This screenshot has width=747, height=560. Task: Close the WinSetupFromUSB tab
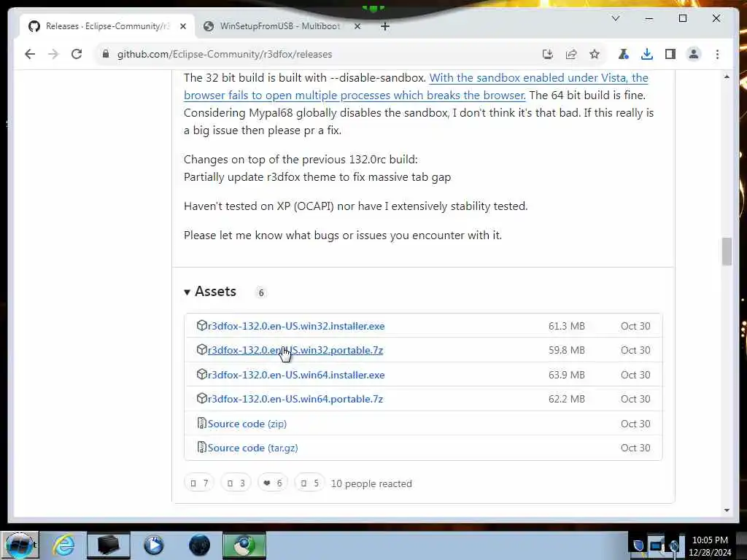pyautogui.click(x=357, y=27)
